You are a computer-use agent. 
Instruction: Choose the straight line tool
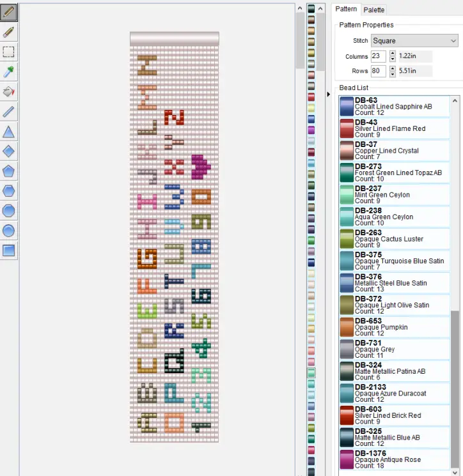pos(9,112)
